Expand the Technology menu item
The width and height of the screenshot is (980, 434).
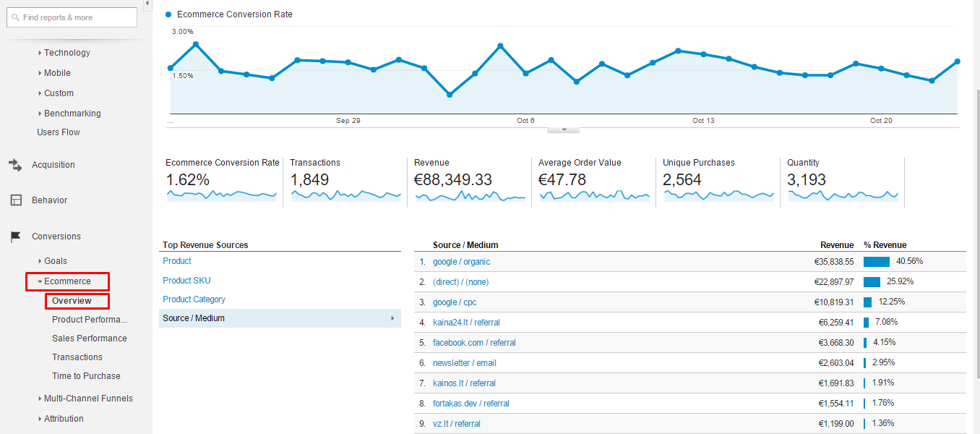point(66,53)
